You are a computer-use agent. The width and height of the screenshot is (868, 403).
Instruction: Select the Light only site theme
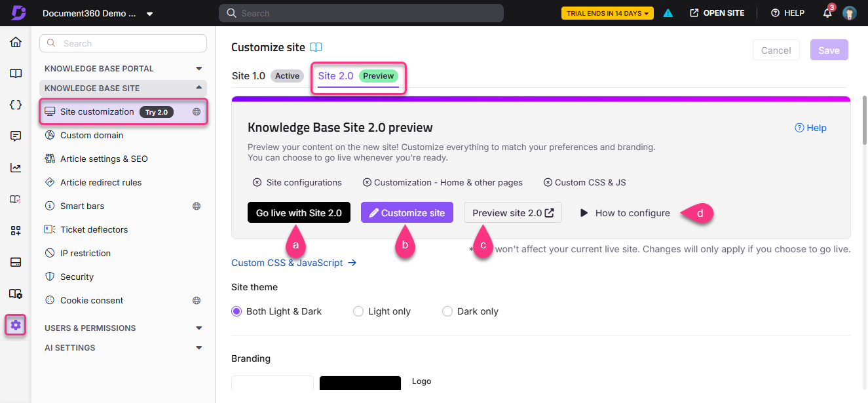click(x=358, y=311)
